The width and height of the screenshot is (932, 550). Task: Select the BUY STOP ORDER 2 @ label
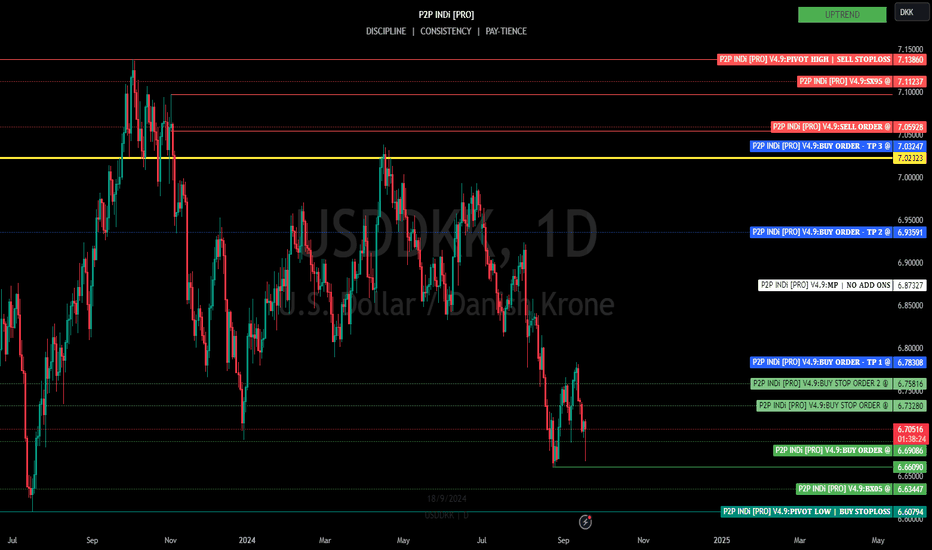(821, 384)
